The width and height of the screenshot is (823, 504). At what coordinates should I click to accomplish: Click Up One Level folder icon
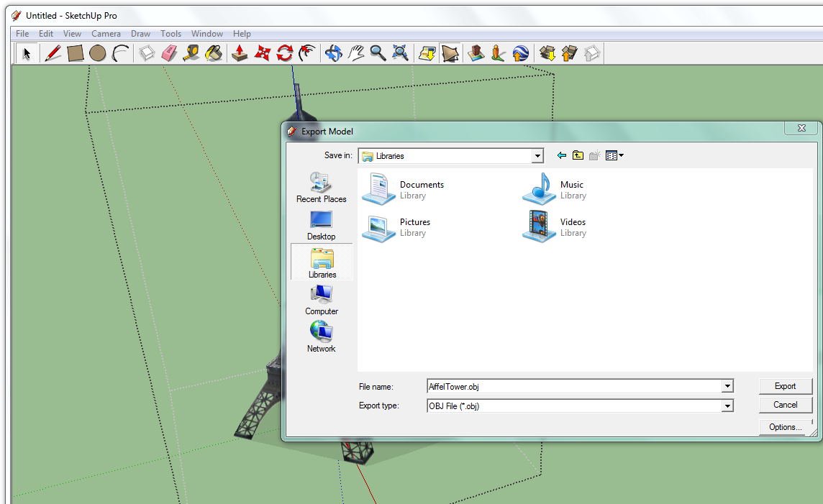[x=578, y=156]
